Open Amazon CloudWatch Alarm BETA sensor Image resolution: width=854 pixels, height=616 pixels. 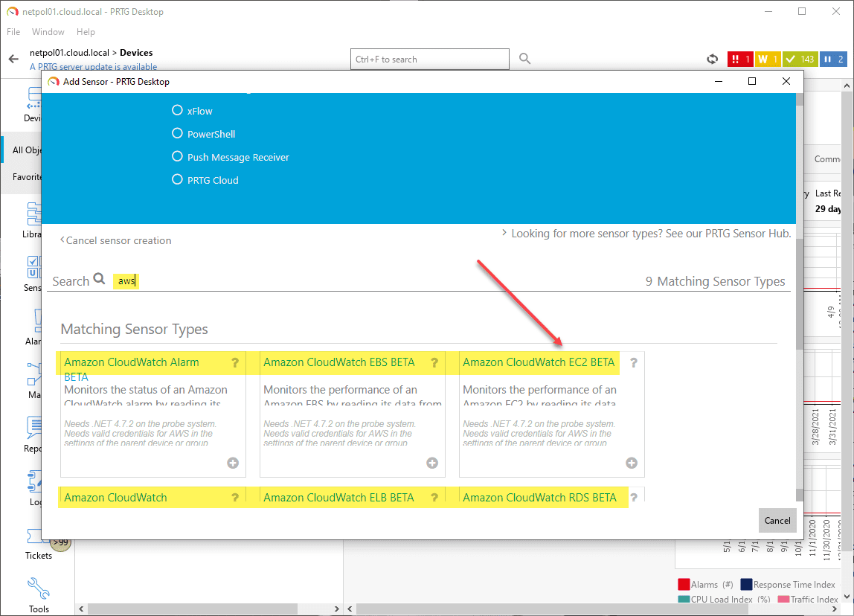[x=132, y=369]
